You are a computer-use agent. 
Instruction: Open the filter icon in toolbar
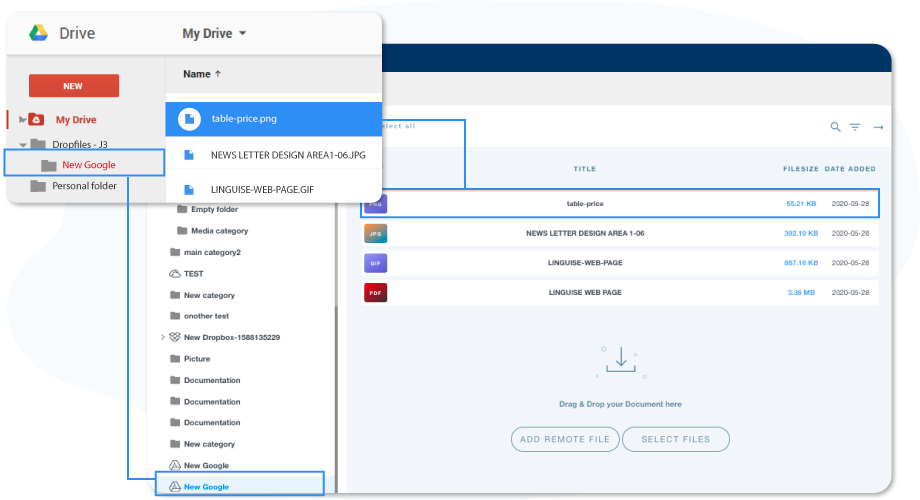(855, 127)
